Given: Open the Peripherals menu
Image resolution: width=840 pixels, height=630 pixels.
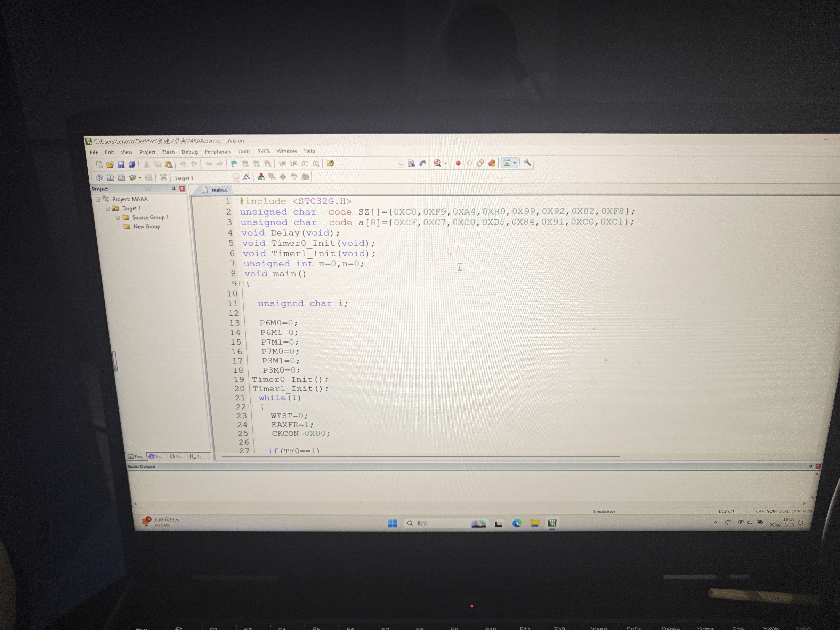Looking at the screenshot, I should [217, 152].
